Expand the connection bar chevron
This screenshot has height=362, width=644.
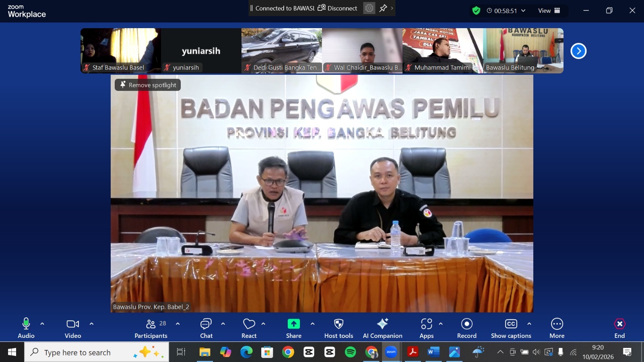[392, 8]
